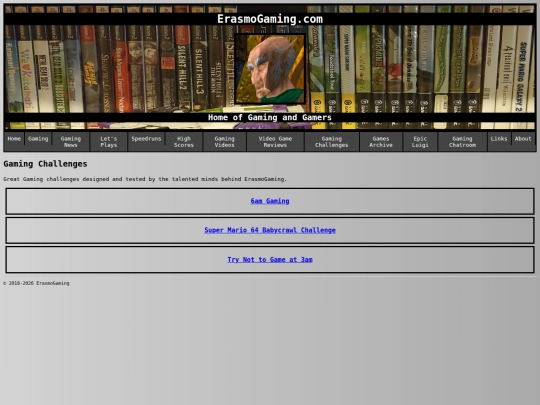Click the Home of Gaming and Gamers tagline
540x405 pixels.
tap(270, 117)
